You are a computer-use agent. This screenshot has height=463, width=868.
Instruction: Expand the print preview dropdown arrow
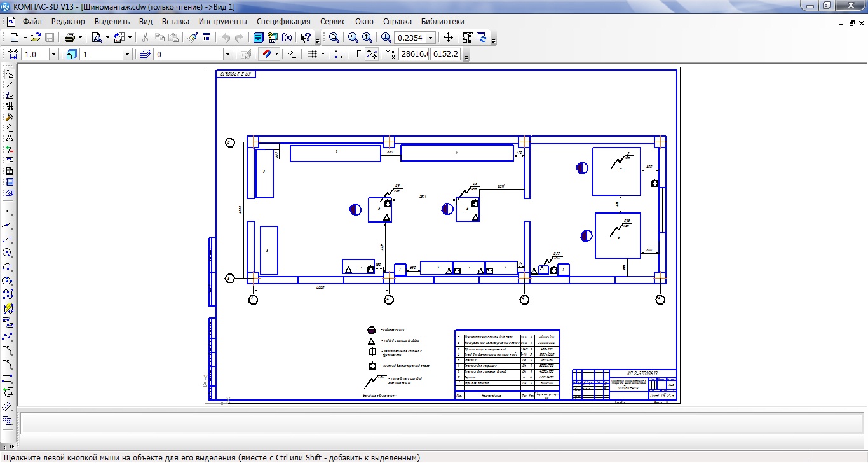[108, 38]
